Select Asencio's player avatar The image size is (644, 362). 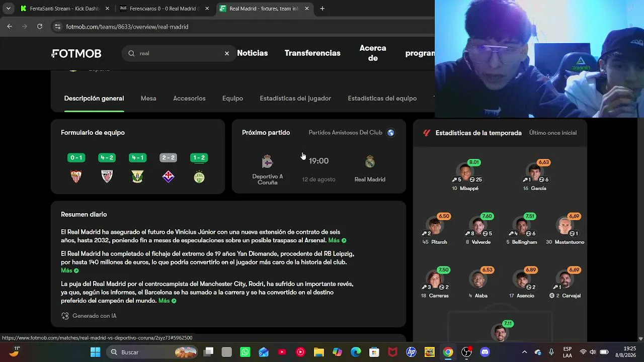point(522,281)
